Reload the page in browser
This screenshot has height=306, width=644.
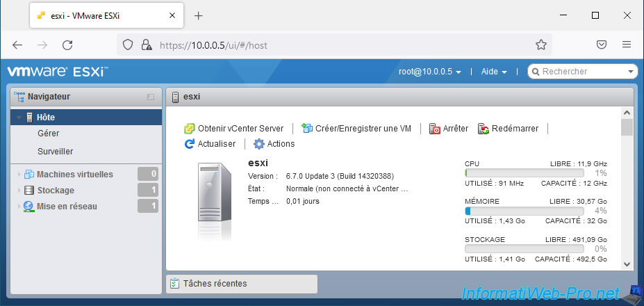(67, 45)
